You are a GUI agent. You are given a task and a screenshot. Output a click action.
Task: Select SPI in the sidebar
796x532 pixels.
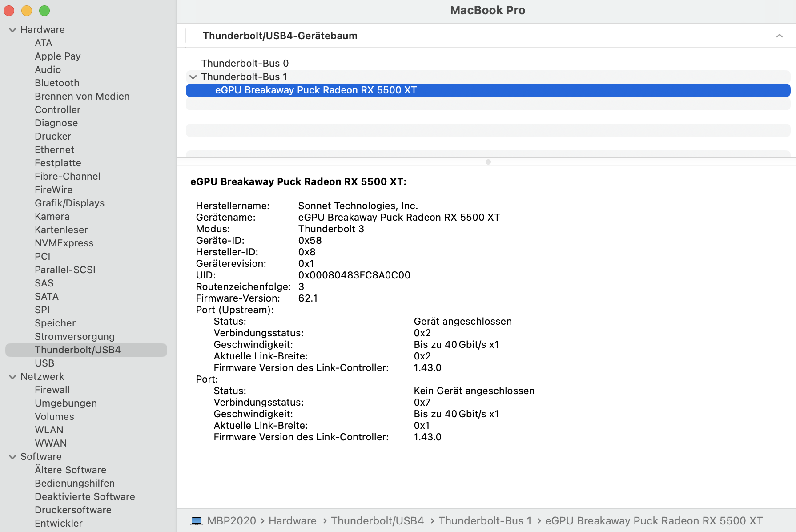tap(42, 310)
